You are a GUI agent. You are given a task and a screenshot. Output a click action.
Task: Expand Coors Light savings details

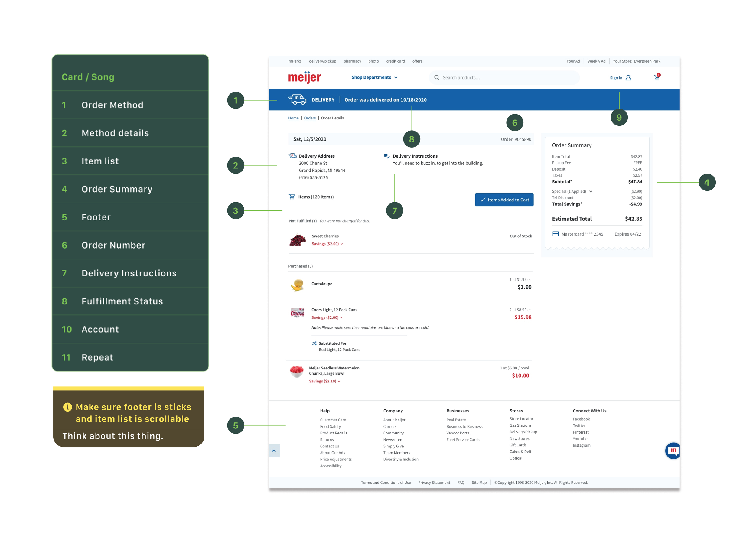click(x=327, y=317)
